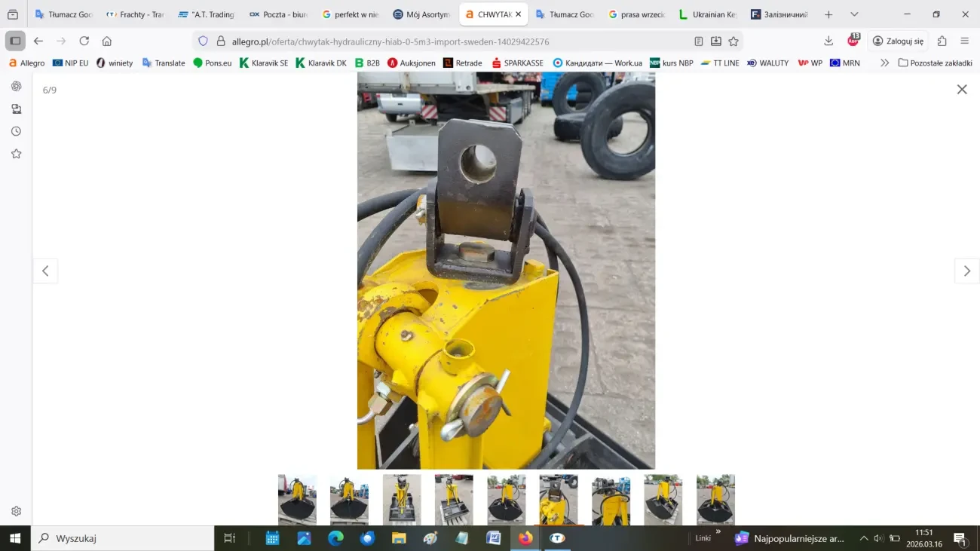Reload the Allegro page

84,41
